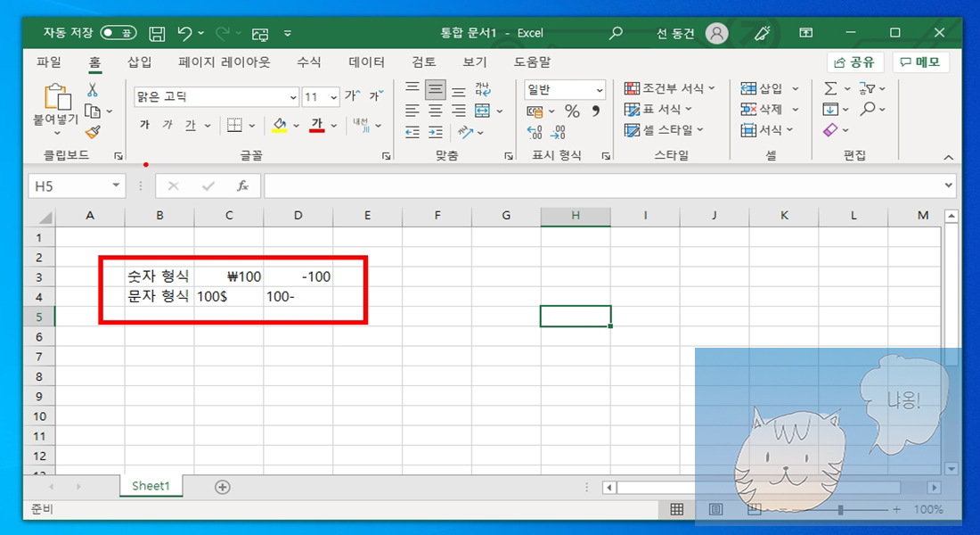980x535 pixels.
Task: Click the Wrap Text icon
Action: click(x=483, y=89)
